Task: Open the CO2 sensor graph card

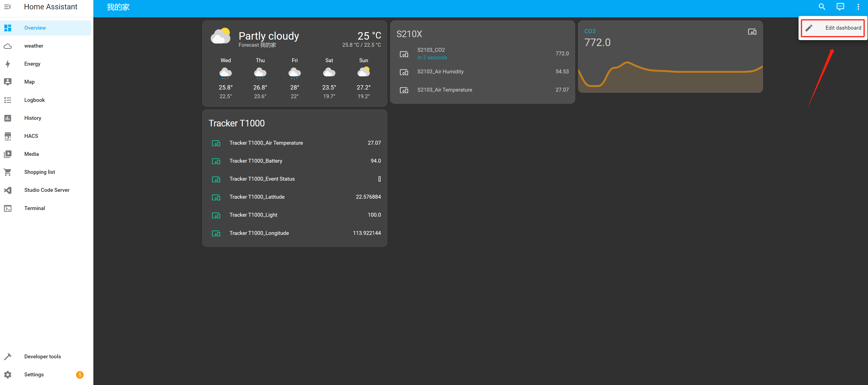Action: tap(670, 57)
